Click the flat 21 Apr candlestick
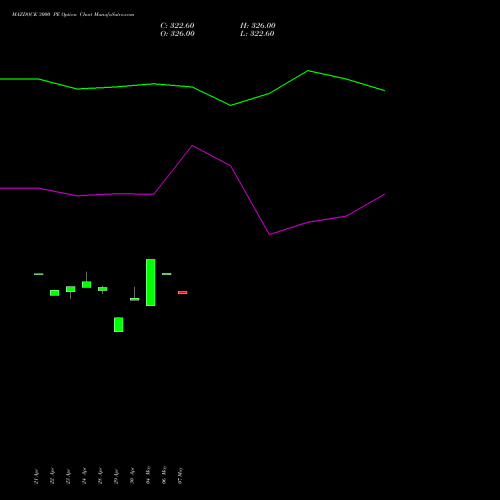500x500 pixels. click(39, 274)
